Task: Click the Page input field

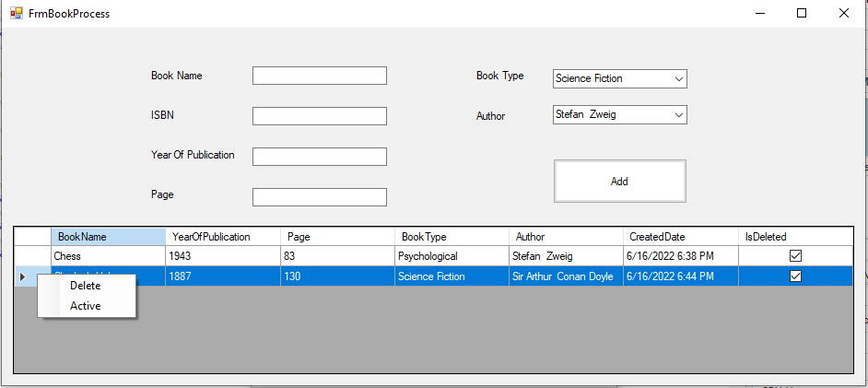Action: (x=320, y=197)
